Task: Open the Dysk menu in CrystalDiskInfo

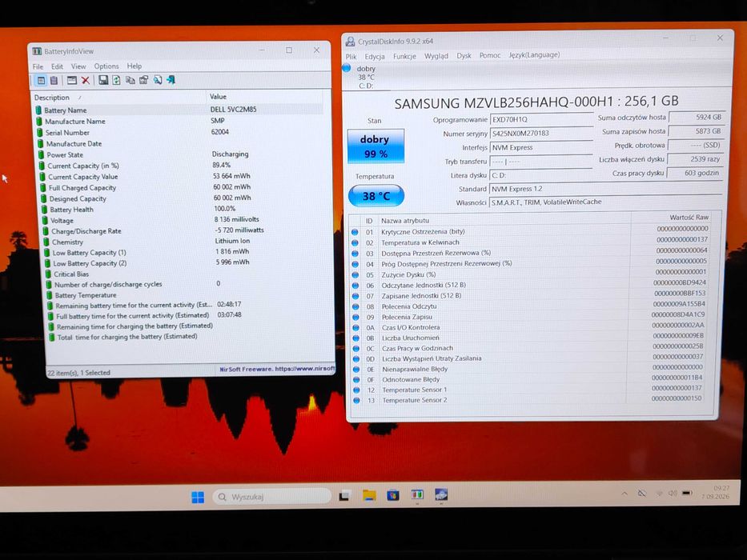Action: tap(464, 56)
